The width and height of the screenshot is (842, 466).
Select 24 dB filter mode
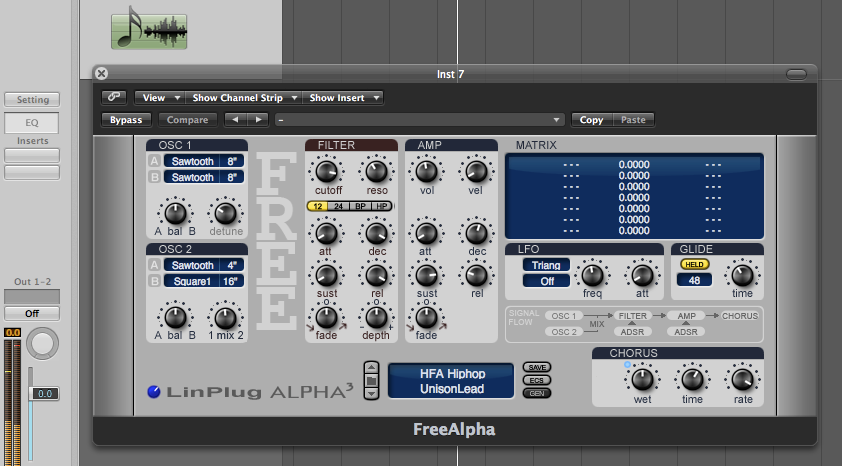point(338,206)
